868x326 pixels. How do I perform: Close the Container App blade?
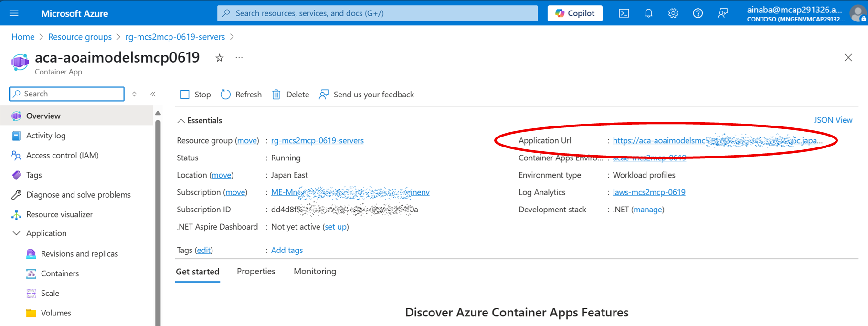(x=848, y=58)
